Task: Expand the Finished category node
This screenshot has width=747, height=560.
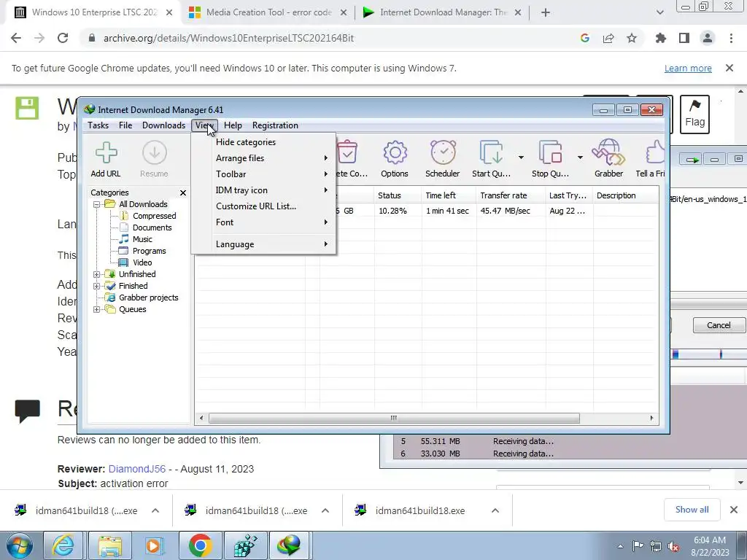Action: click(97, 286)
